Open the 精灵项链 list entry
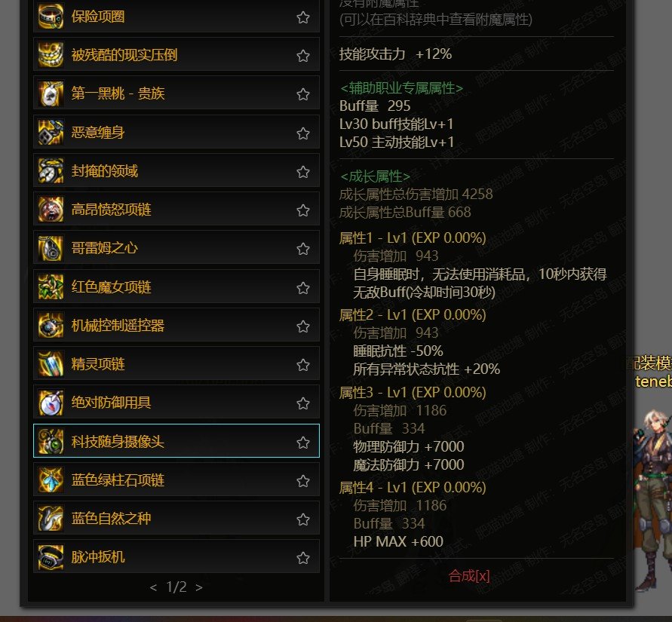Viewport: 672px width, 622px height. coord(176,363)
